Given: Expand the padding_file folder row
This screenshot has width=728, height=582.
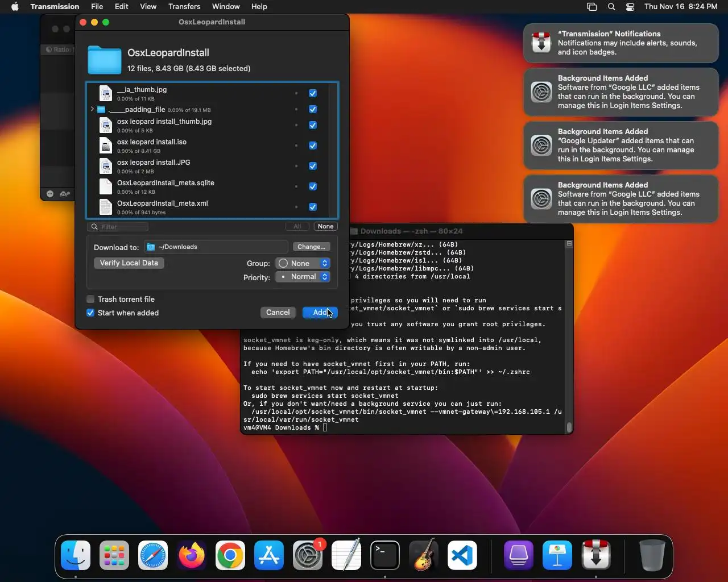Looking at the screenshot, I should (x=92, y=109).
